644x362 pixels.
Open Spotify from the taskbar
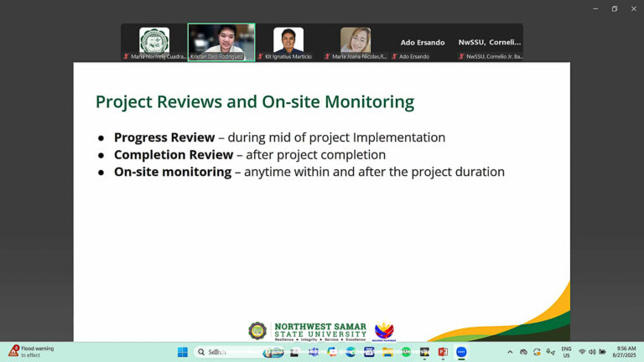(x=406, y=352)
